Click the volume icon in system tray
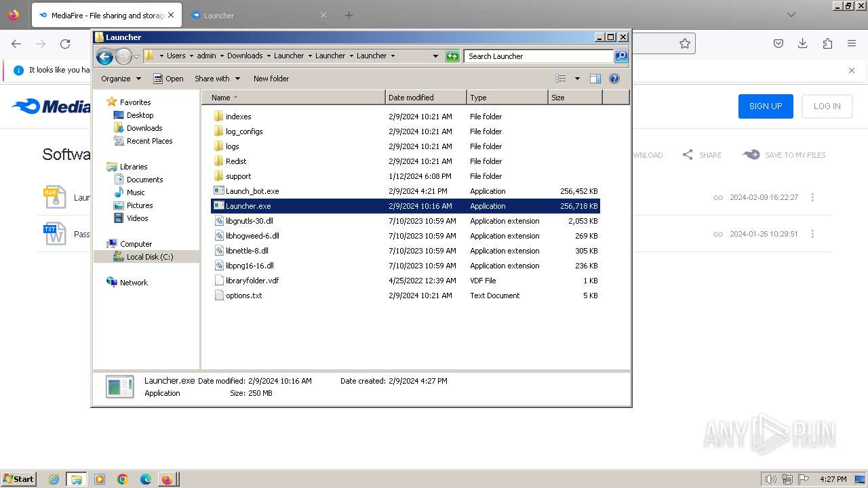868x488 pixels. (x=771, y=479)
